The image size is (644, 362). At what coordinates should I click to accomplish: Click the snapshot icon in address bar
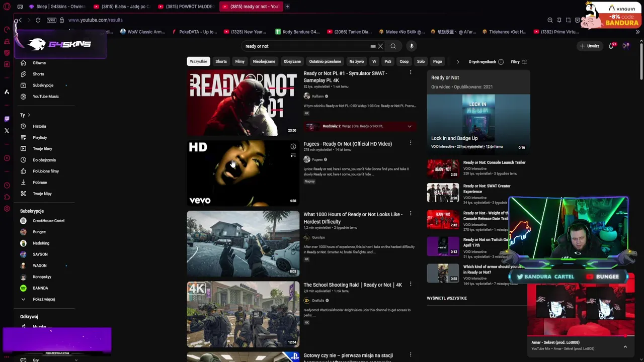tap(568, 20)
